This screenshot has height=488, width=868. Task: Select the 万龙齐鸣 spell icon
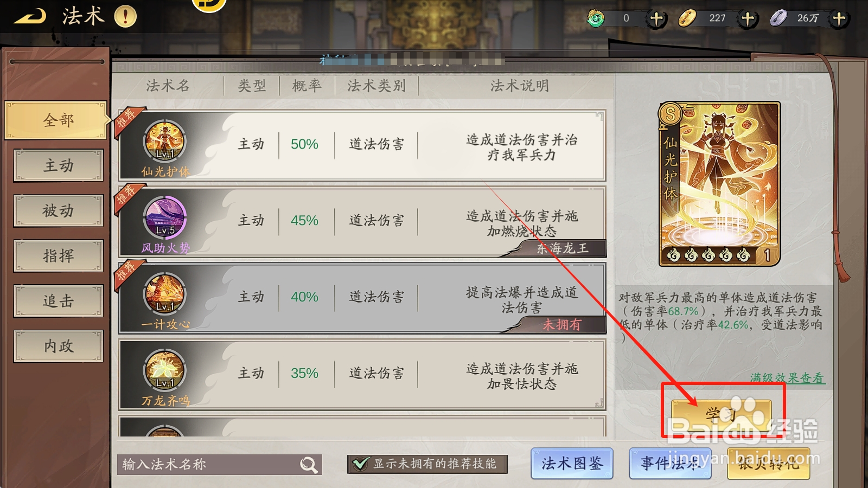point(164,371)
